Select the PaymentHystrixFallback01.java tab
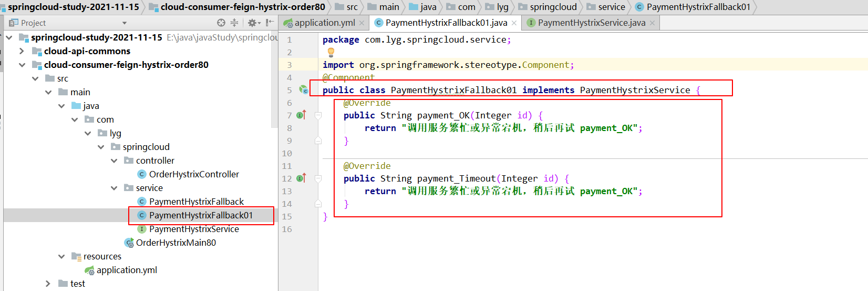 pyautogui.click(x=446, y=23)
